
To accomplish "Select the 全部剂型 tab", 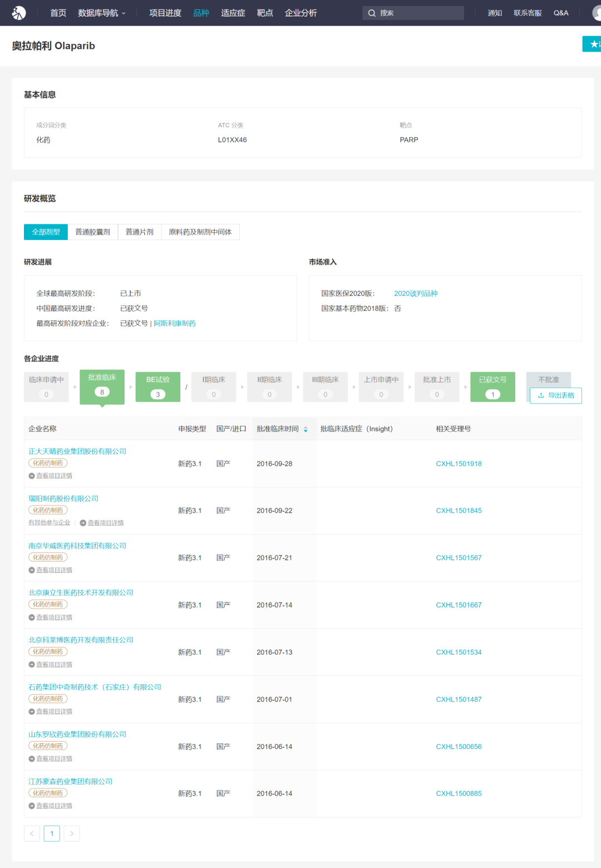I will click(46, 232).
